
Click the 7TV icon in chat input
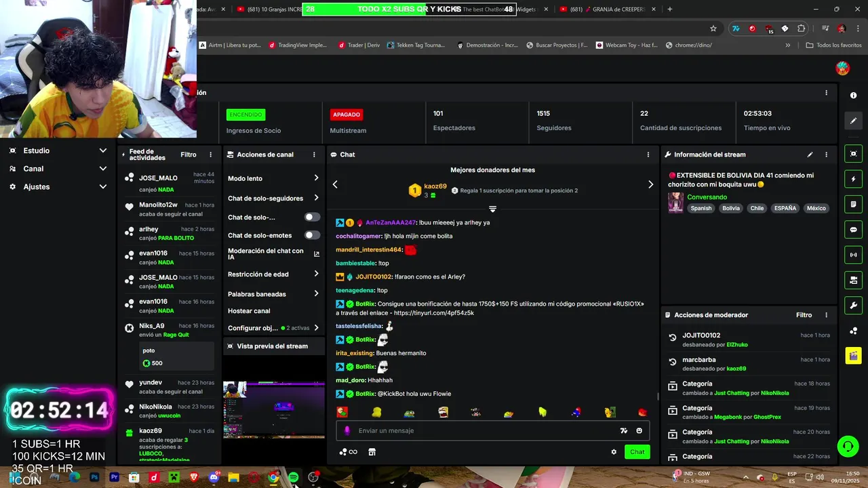click(623, 430)
